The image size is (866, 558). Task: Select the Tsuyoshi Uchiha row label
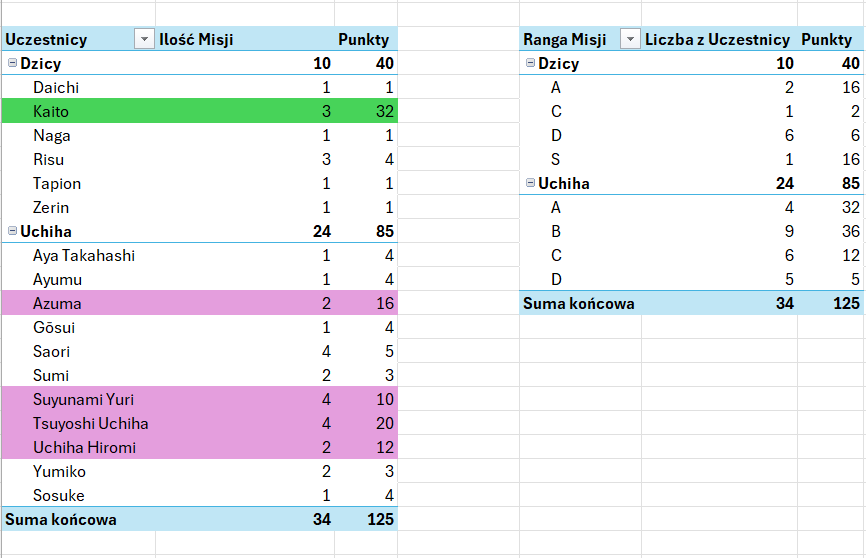click(x=91, y=423)
